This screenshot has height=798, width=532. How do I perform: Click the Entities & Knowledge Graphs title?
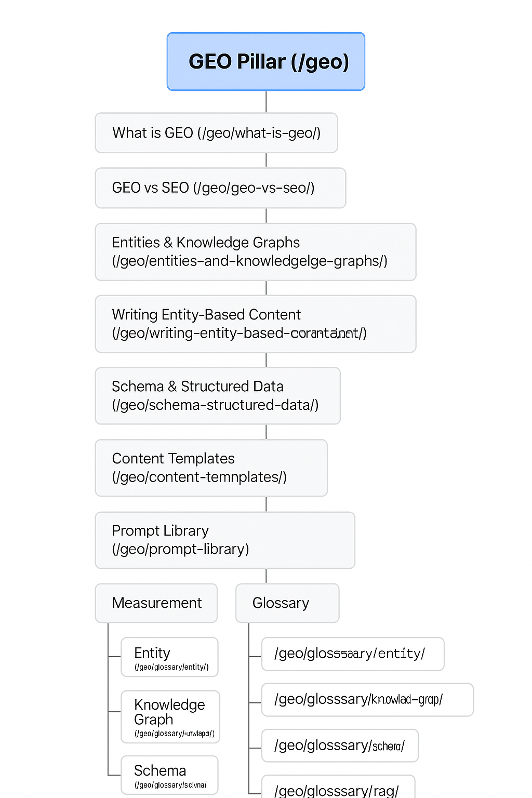click(206, 243)
